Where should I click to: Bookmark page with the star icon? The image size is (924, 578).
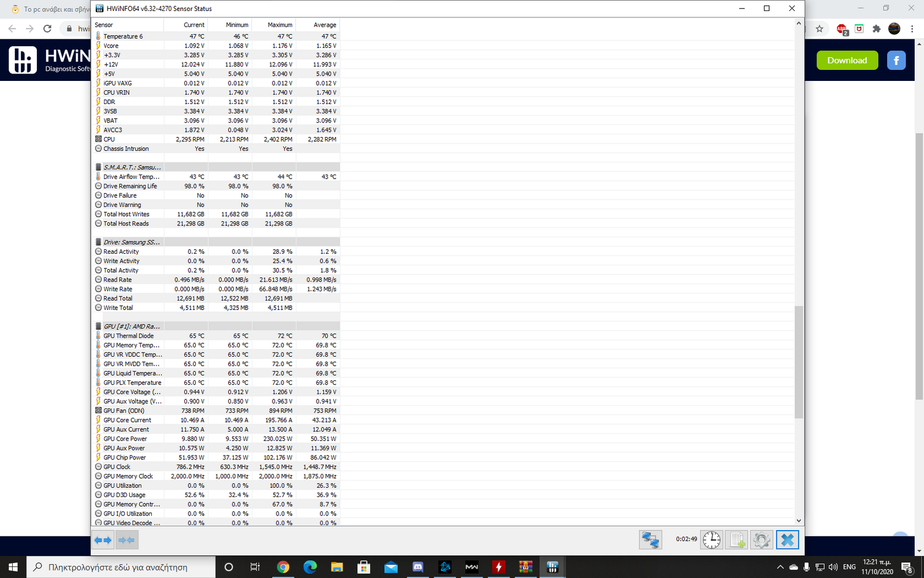click(819, 28)
